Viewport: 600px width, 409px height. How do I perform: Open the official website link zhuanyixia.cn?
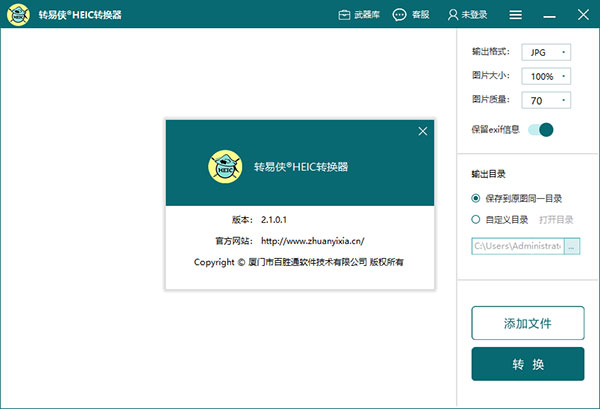[x=313, y=241]
